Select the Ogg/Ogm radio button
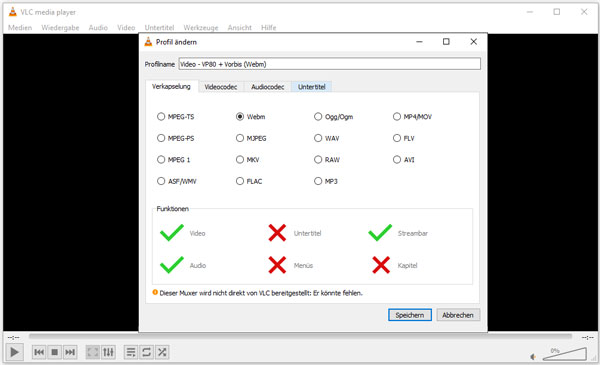Viewport: 600px width, 365px height. pyautogui.click(x=318, y=116)
